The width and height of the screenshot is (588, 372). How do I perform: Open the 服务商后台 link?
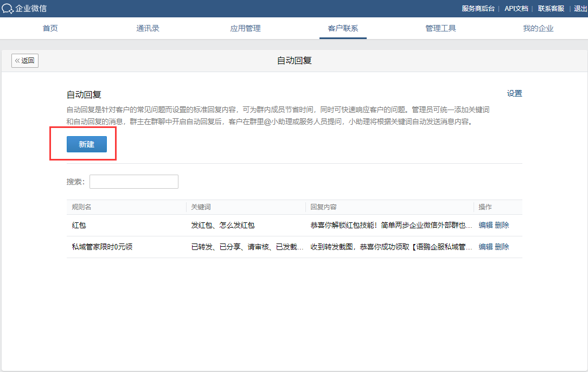pos(478,9)
